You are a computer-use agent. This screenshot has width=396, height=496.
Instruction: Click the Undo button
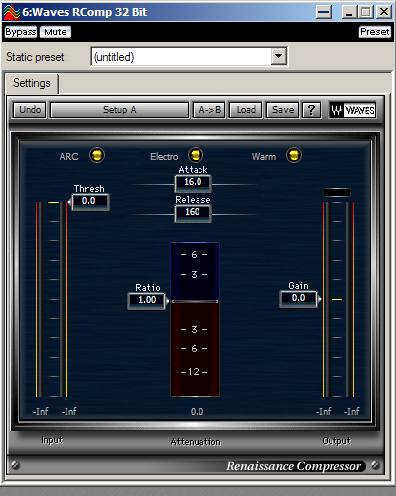(30, 110)
